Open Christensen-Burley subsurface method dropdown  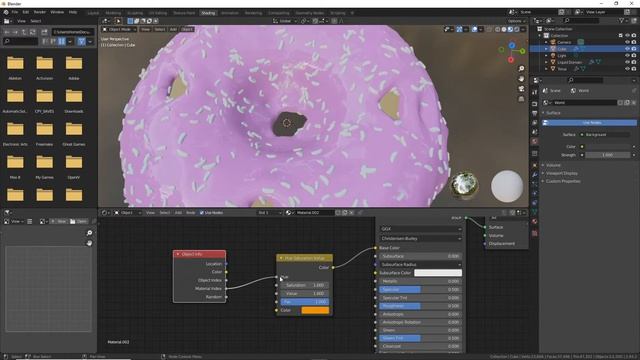coord(421,238)
